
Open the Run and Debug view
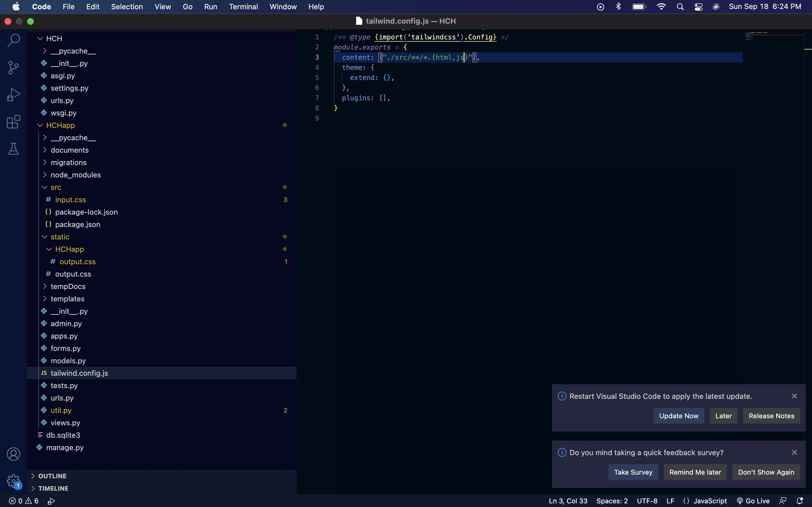[14, 95]
